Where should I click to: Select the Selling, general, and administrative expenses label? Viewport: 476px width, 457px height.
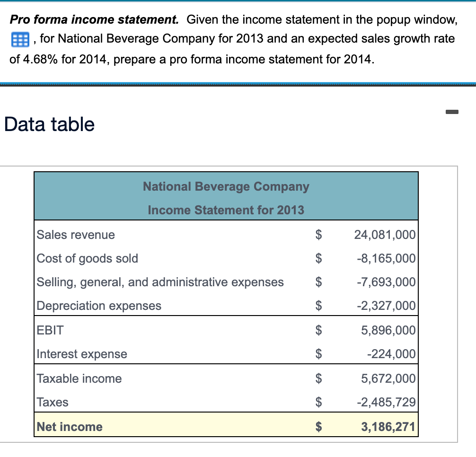[x=160, y=282]
